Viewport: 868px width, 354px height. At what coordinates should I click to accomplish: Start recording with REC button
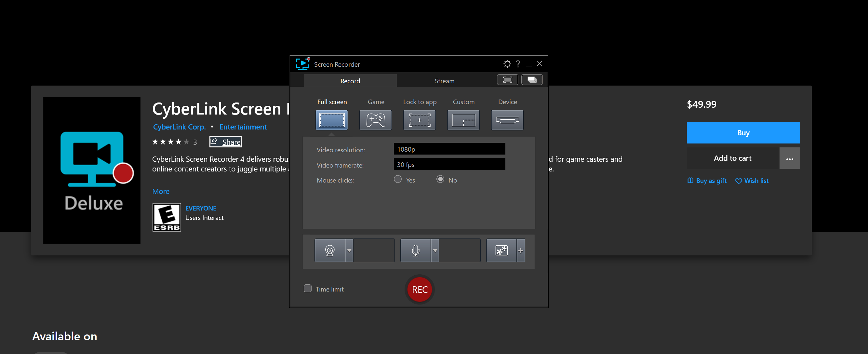coord(420,290)
